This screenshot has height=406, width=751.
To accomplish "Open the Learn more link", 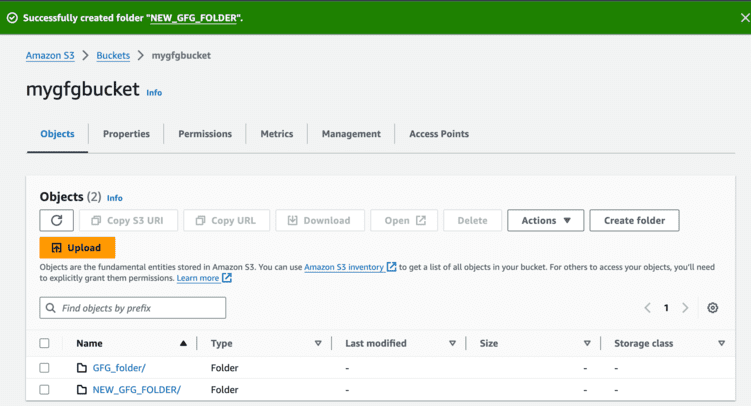I will (204, 278).
